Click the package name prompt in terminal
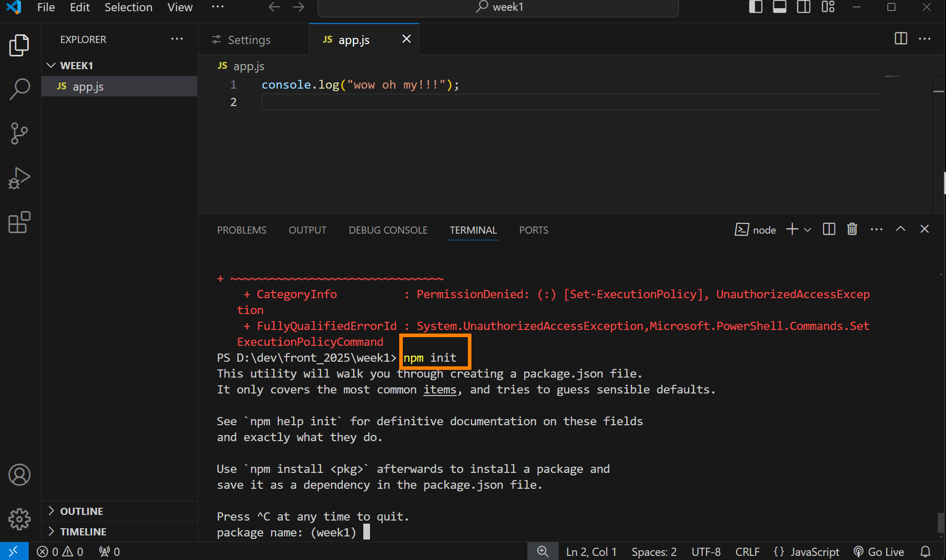946x560 pixels. coord(286,533)
